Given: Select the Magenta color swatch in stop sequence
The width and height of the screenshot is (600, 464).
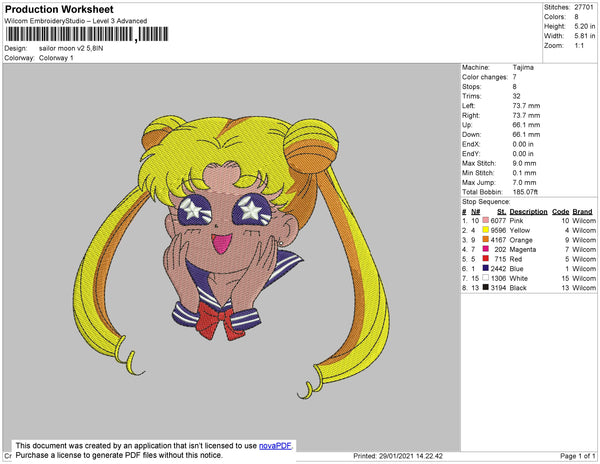Looking at the screenshot, I should [486, 249].
